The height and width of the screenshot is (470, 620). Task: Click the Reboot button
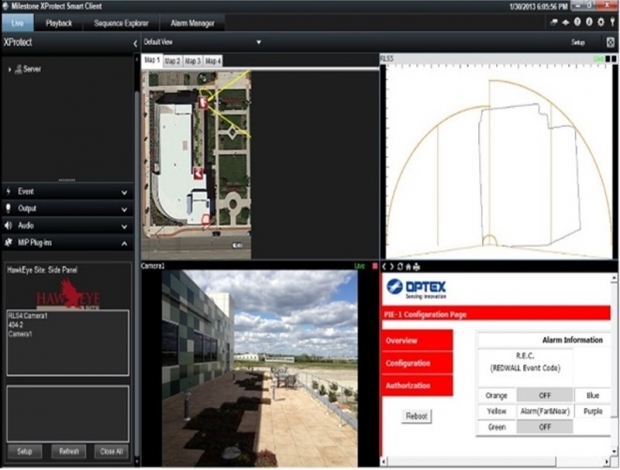pyautogui.click(x=416, y=416)
